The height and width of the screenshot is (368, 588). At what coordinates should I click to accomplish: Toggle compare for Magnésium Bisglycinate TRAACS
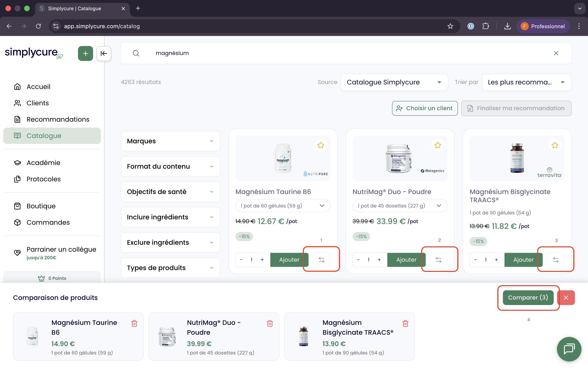(x=556, y=260)
